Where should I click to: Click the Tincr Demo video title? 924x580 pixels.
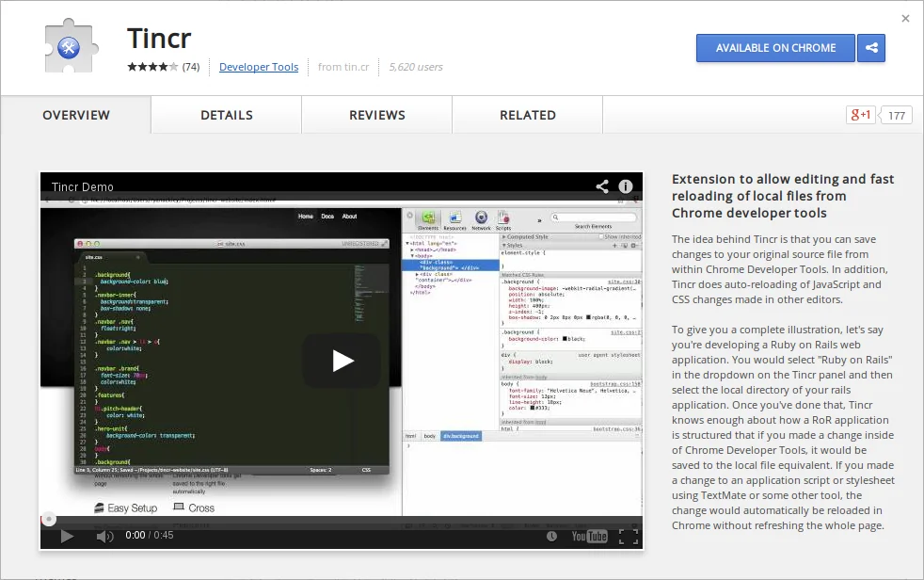point(83,186)
